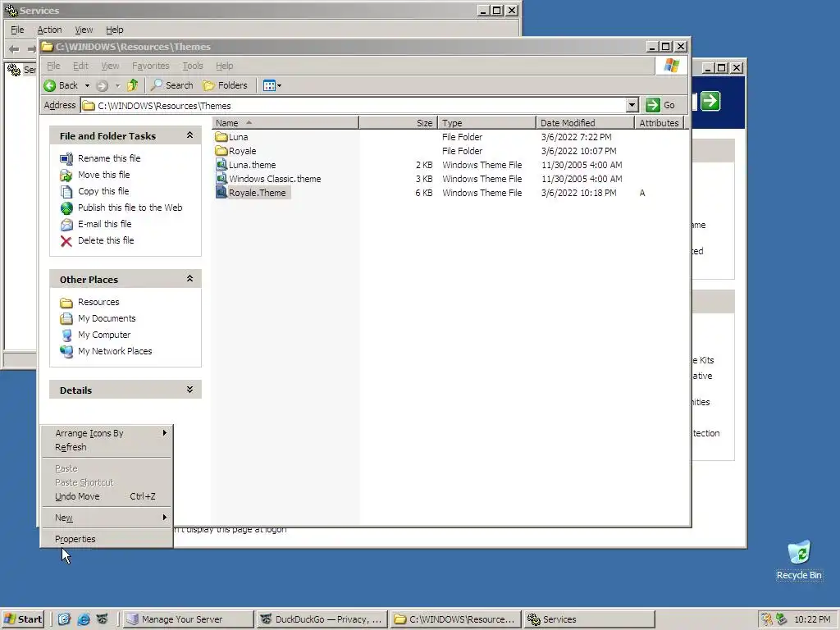The width and height of the screenshot is (840, 630).
Task: Click the Windows Theme File type of Luna.theme
Action: (x=482, y=165)
